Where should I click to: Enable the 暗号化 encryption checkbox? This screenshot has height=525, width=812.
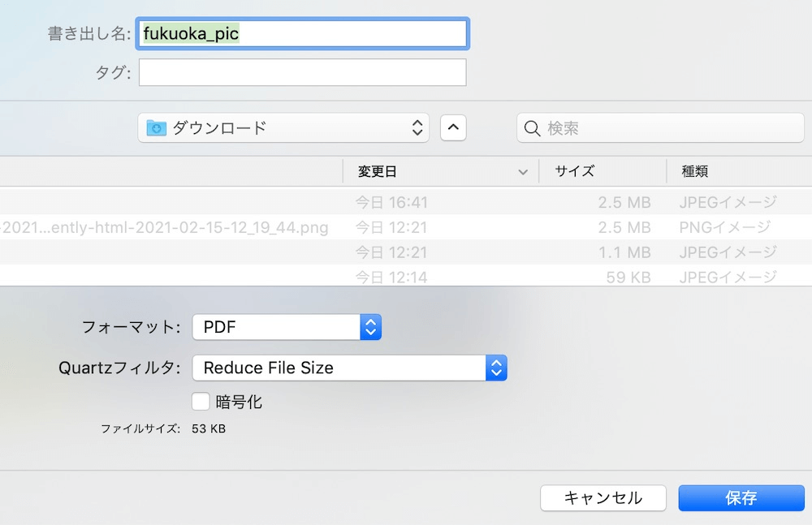pos(200,401)
